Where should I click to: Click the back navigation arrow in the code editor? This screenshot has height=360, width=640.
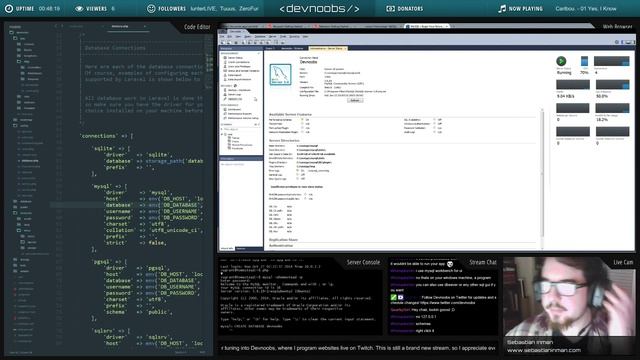coord(56,26)
